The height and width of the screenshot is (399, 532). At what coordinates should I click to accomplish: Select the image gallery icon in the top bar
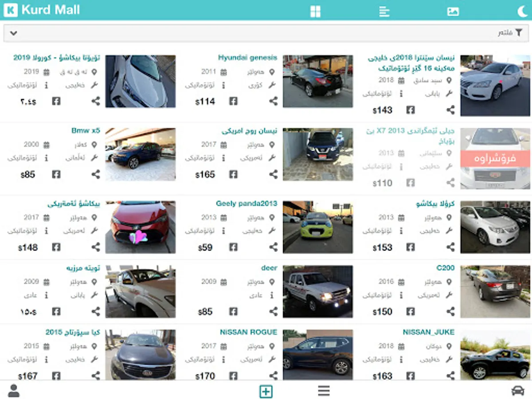click(x=453, y=11)
